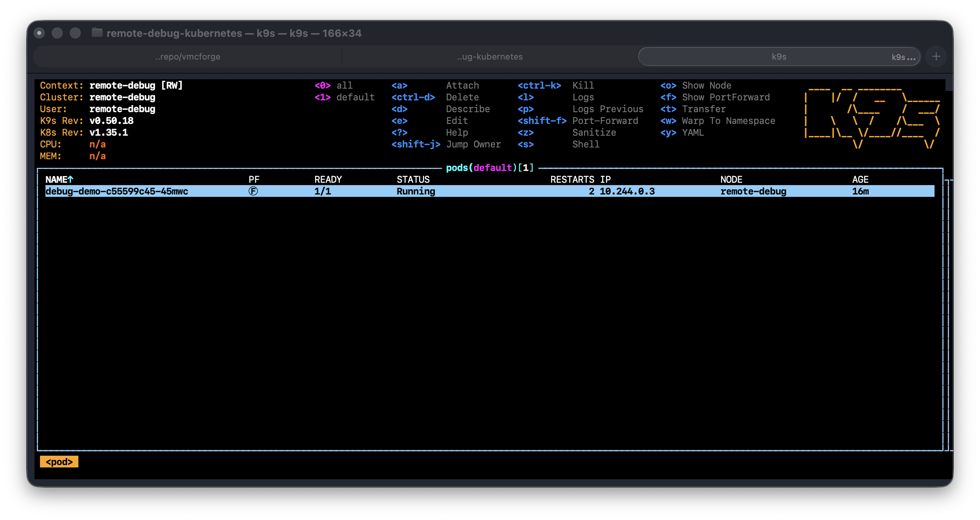Image resolution: width=980 pixels, height=520 pixels.
Task: Click the Context value remote-debug [RW]
Action: [x=136, y=85]
